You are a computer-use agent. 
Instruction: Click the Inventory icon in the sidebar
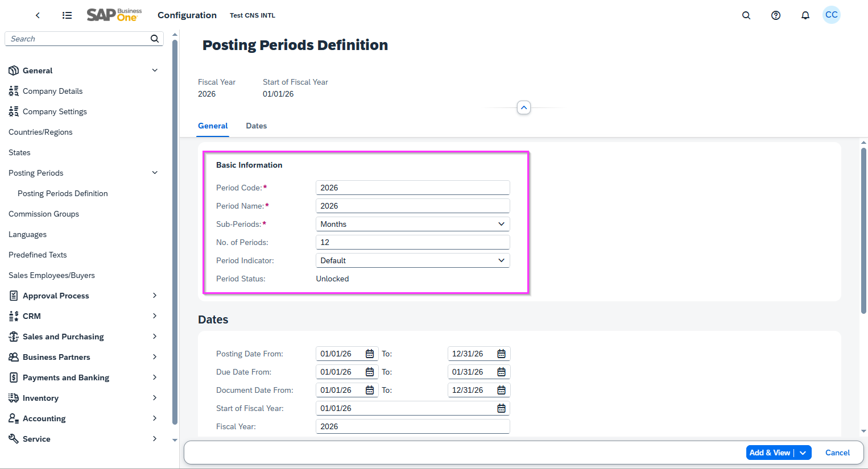coord(13,398)
